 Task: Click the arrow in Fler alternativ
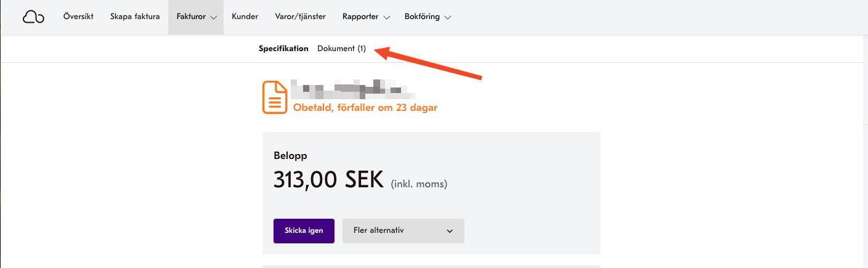click(450, 231)
